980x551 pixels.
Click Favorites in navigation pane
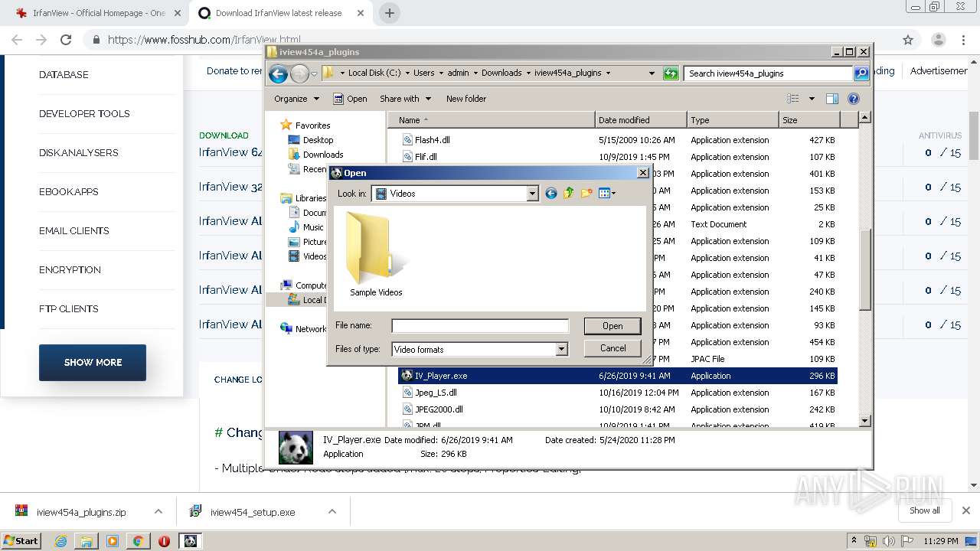click(x=312, y=126)
